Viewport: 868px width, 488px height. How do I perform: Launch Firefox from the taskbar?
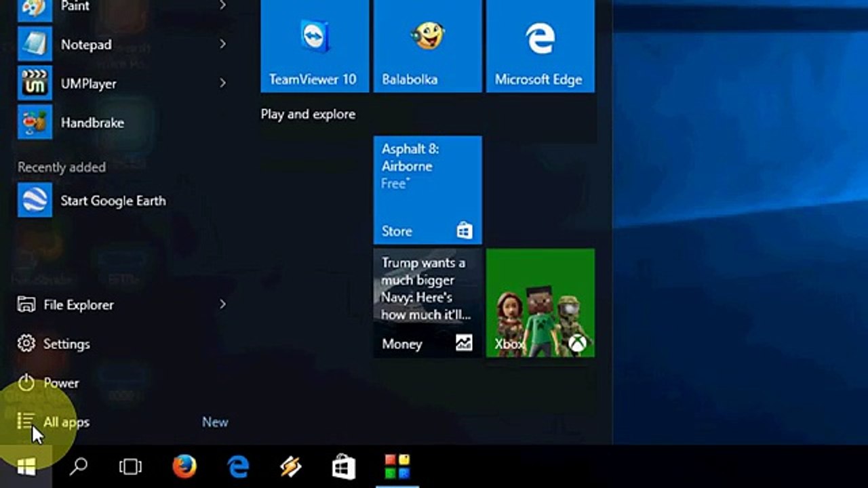click(x=184, y=466)
